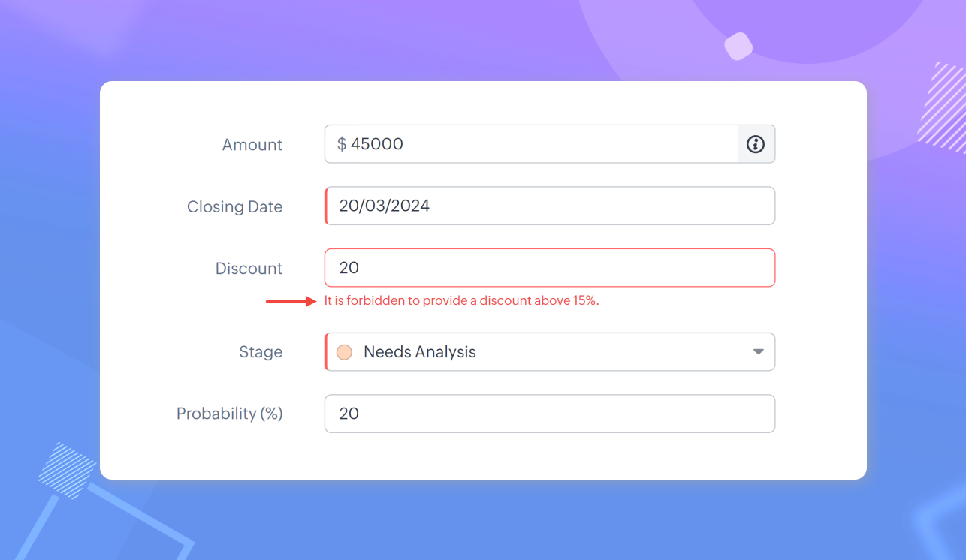Select the Needs Analysis stage value text
966x560 pixels.
[419, 352]
